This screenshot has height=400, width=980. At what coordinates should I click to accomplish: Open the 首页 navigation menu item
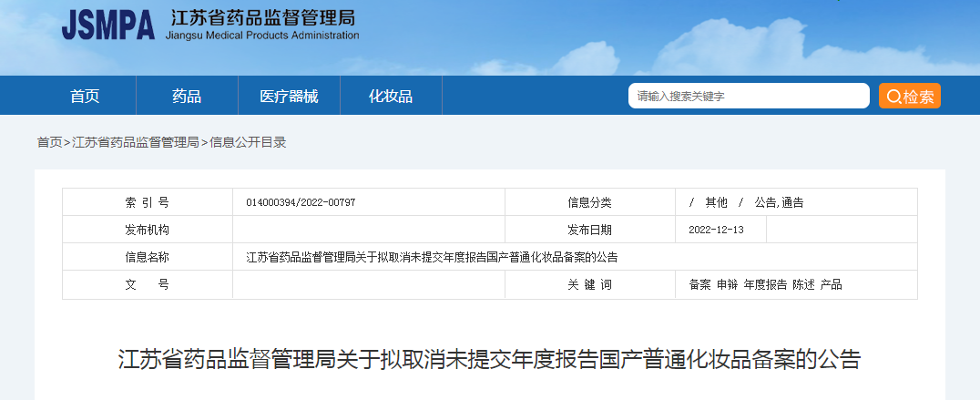click(x=85, y=97)
